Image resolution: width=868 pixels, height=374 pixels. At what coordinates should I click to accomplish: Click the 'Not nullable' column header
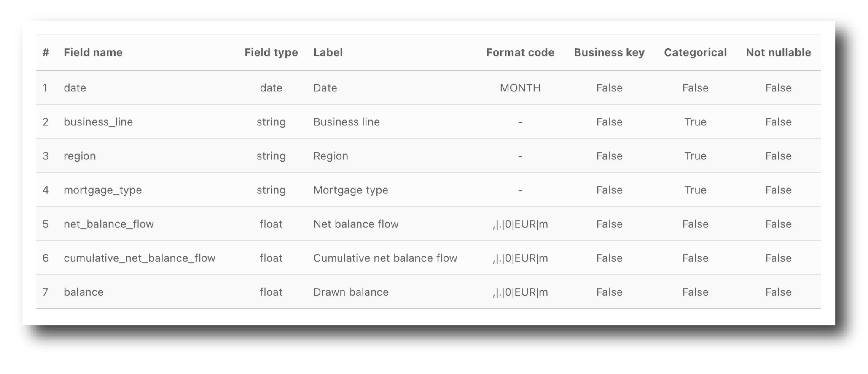pyautogui.click(x=778, y=52)
